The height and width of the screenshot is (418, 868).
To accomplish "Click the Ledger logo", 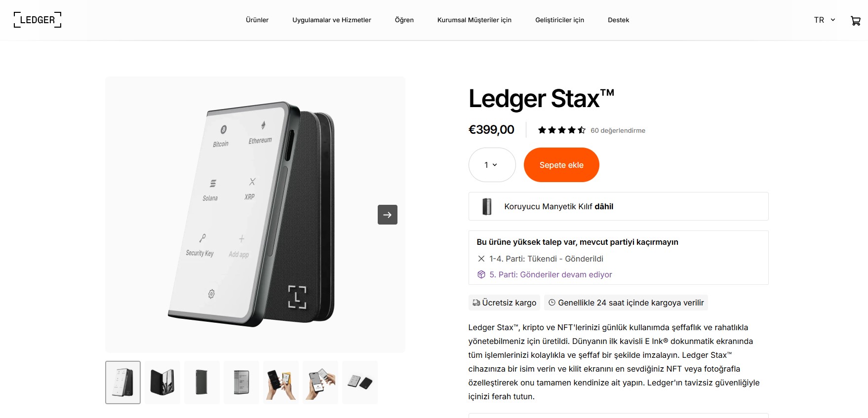I will pos(38,20).
